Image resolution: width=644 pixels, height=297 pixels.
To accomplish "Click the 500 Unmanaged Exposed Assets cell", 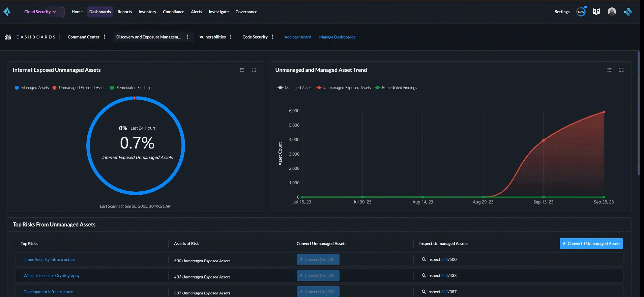I will click(x=202, y=261).
